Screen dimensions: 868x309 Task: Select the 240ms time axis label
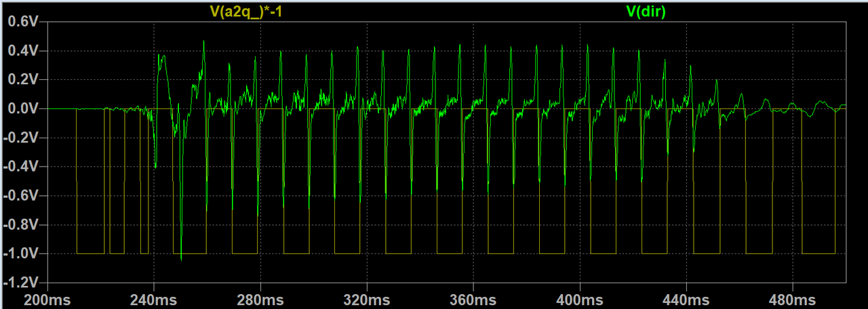click(155, 299)
